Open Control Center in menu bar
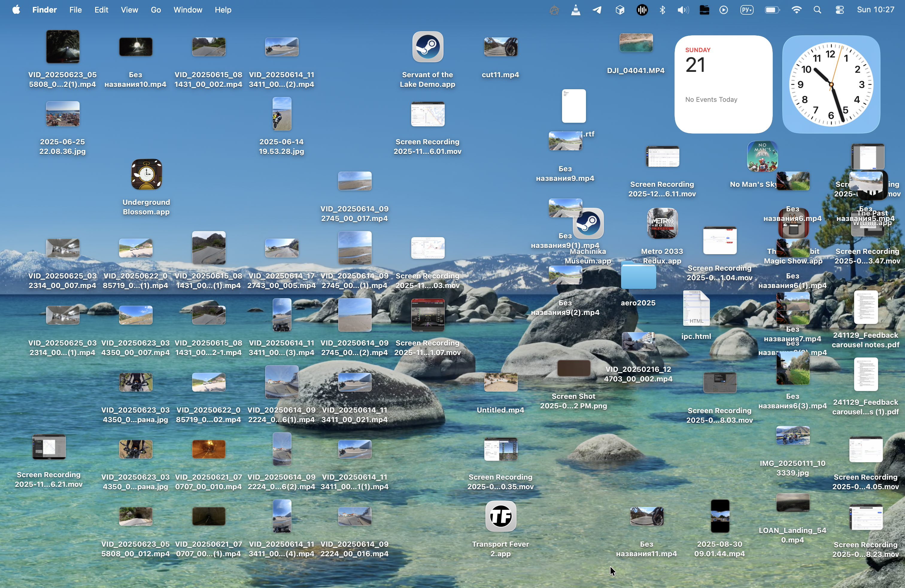This screenshot has width=905, height=588. coord(839,10)
